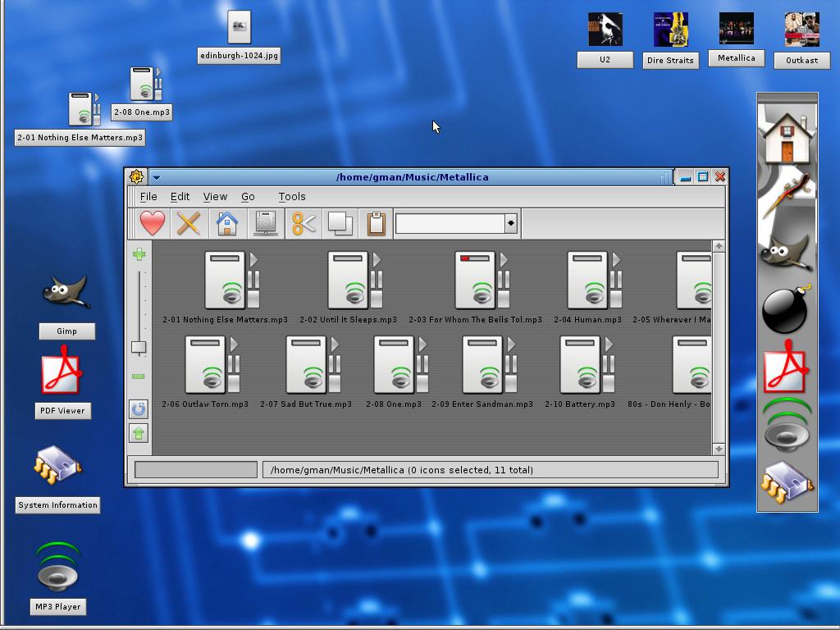Click the status bar empty input field

coord(196,470)
